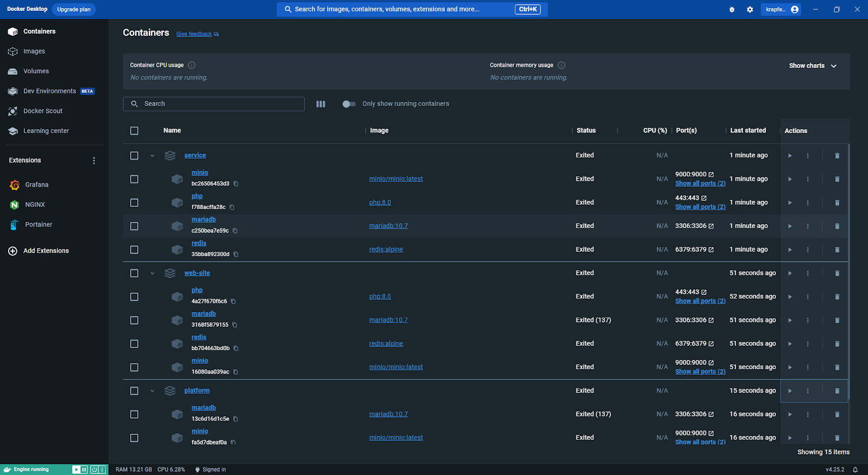The height and width of the screenshot is (475, 868).
Task: Open the service stack link
Action: coord(195,156)
